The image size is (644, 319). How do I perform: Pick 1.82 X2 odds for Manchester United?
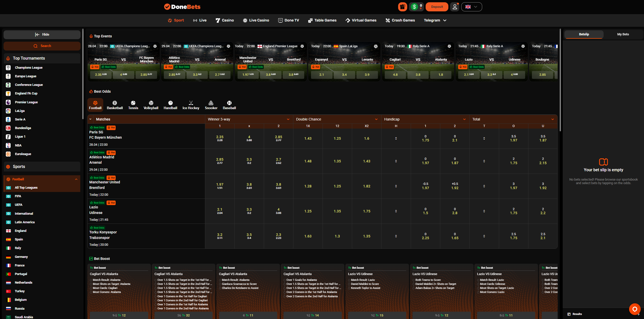tap(367, 186)
